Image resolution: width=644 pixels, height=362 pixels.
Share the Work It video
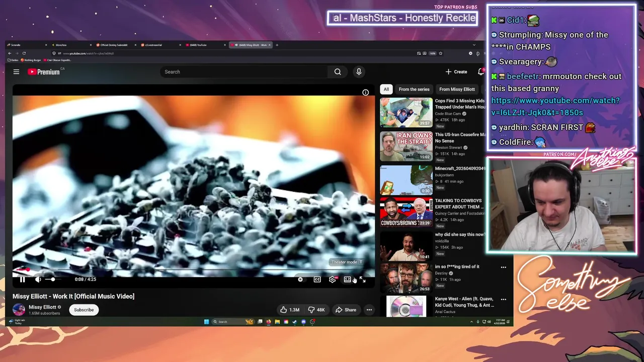click(346, 310)
